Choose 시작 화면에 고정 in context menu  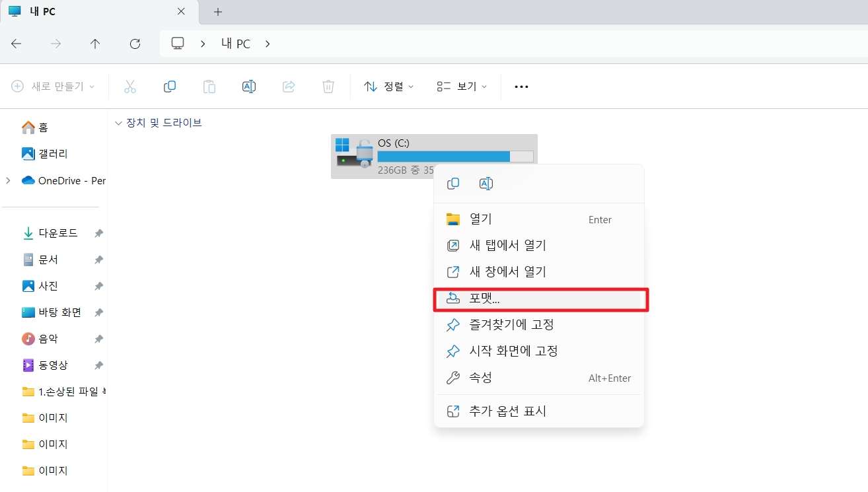(539, 351)
